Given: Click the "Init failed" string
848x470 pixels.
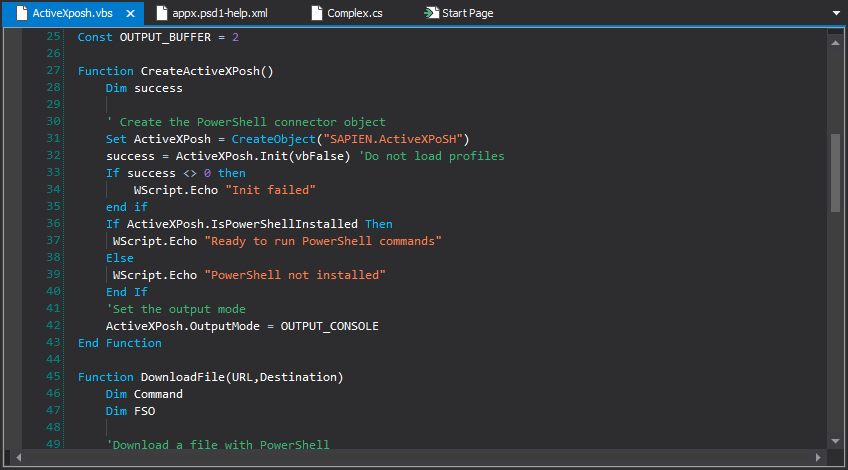Looking at the screenshot, I should 270,190.
